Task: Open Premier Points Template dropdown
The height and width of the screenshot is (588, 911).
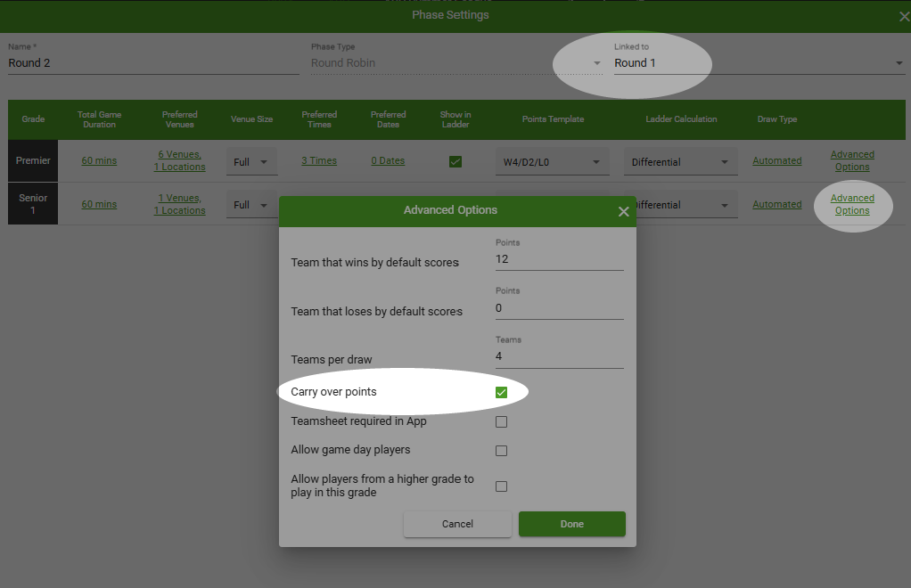Action: point(552,162)
